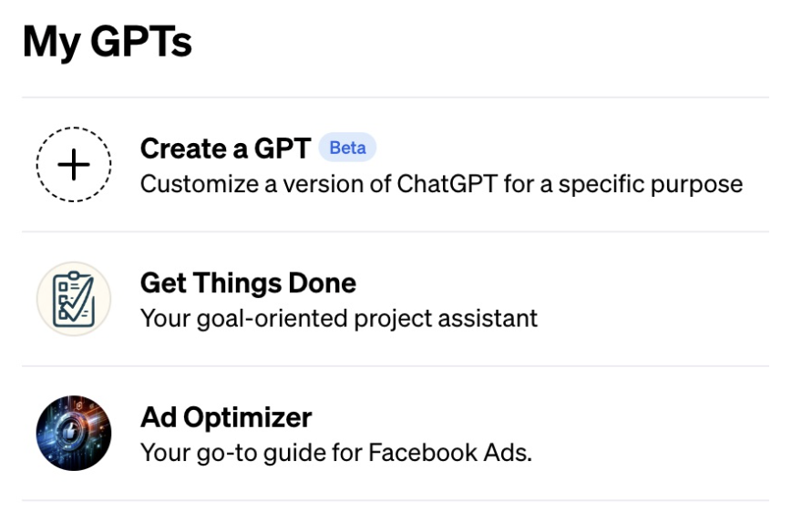Click the word "Optimizer" in the Ad Optimizer title

coord(247,417)
